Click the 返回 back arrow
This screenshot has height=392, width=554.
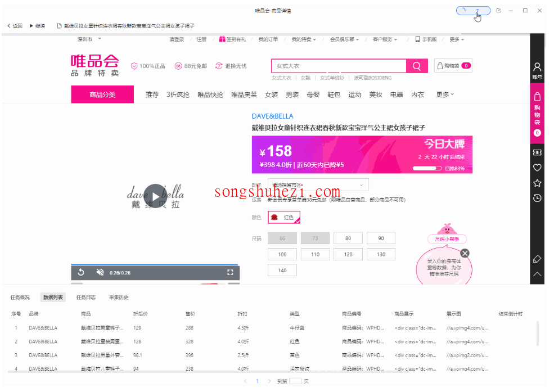[x=15, y=26]
